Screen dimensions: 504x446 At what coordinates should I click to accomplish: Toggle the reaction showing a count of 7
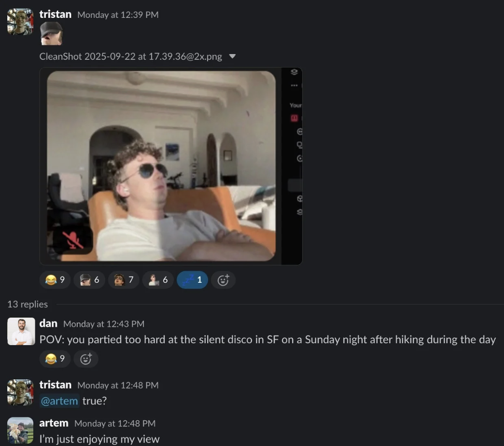click(124, 280)
